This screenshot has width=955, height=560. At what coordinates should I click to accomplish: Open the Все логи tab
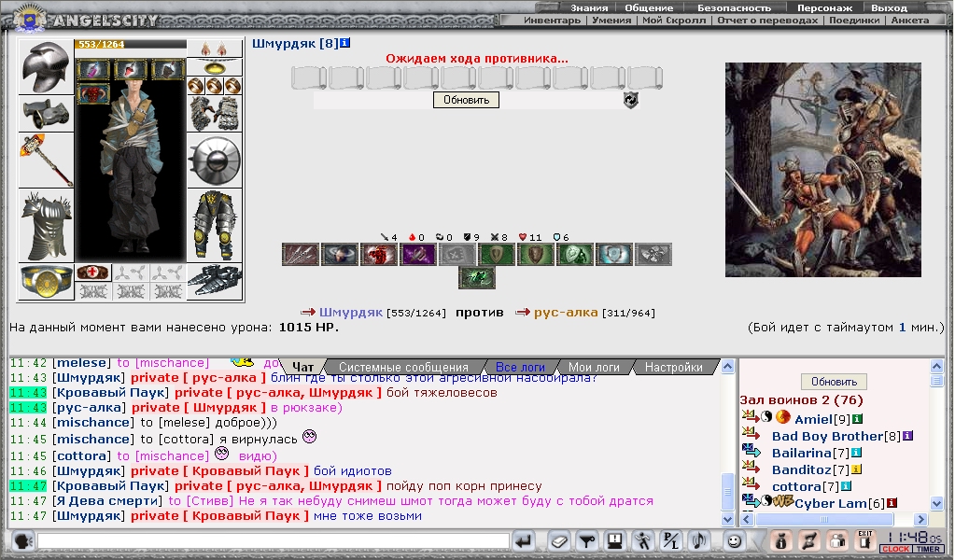coord(520,368)
